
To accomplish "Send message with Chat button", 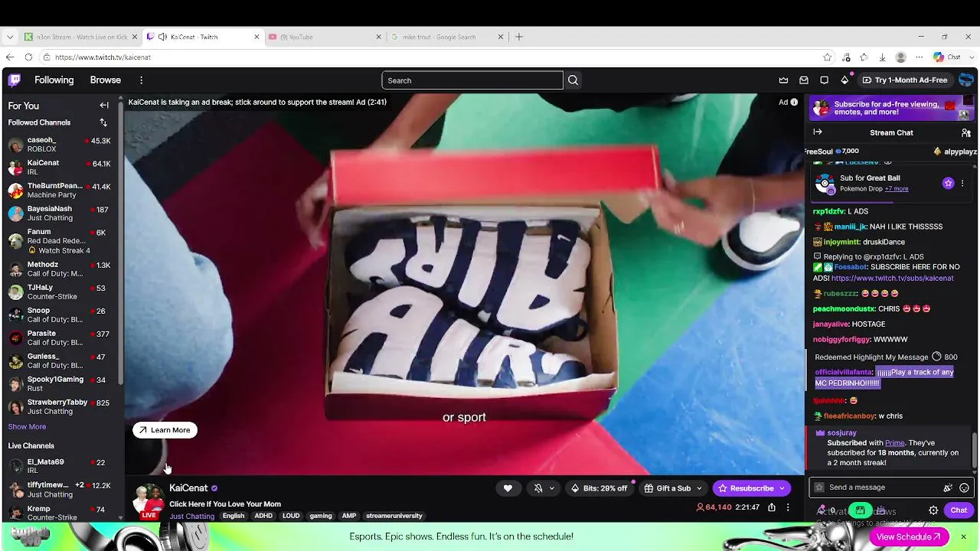I will pyautogui.click(x=959, y=510).
